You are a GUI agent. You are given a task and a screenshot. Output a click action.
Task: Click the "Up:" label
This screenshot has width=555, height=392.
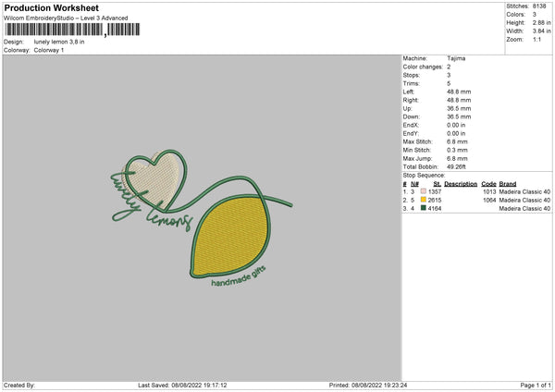point(407,108)
